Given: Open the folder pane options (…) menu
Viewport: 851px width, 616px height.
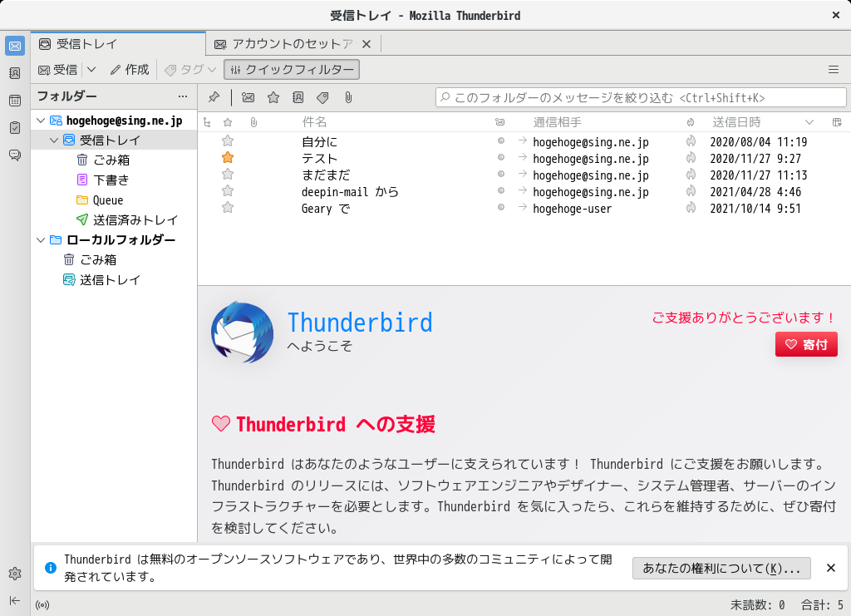Looking at the screenshot, I should click(182, 96).
